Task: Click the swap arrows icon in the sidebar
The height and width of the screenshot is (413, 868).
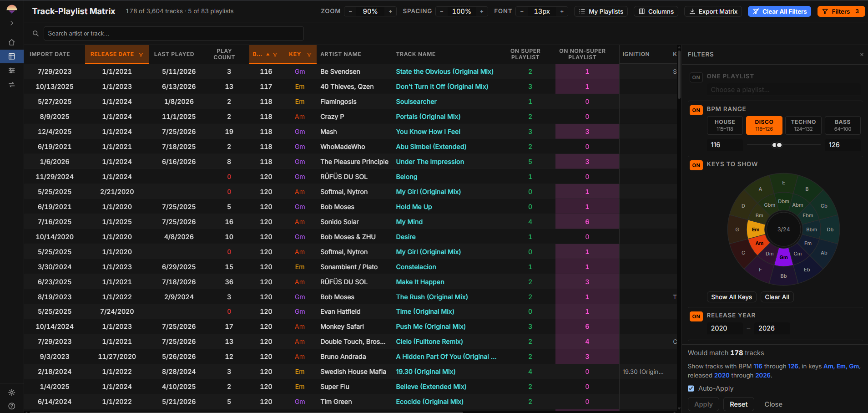Action: coord(12,85)
